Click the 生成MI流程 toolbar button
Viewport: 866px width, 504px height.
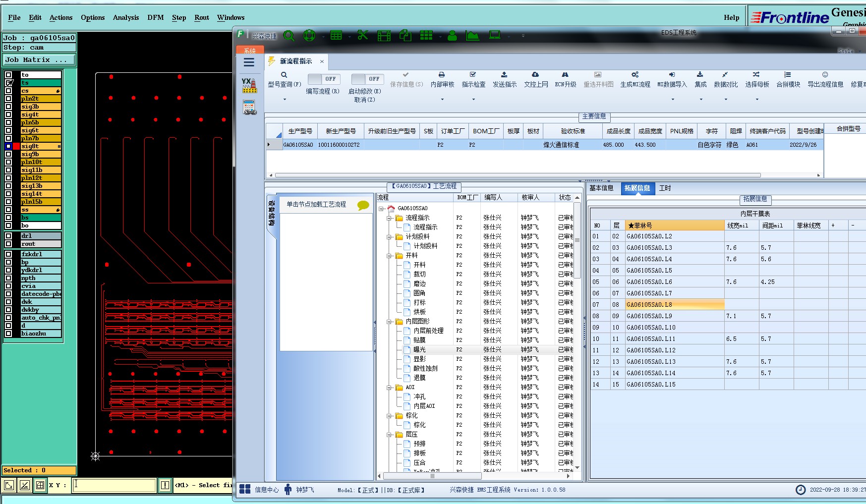[x=635, y=79]
